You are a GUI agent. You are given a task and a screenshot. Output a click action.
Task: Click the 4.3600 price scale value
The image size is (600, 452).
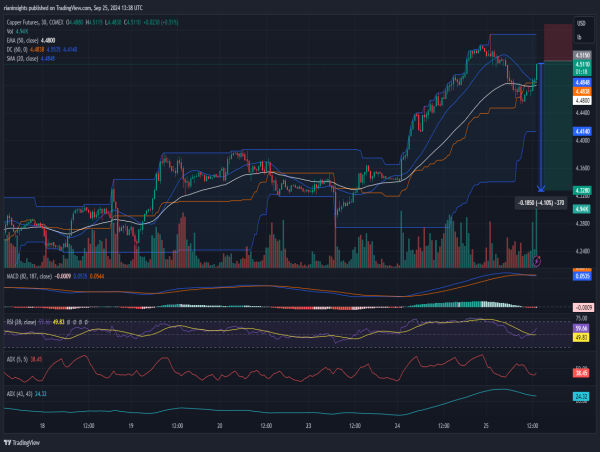pos(582,168)
